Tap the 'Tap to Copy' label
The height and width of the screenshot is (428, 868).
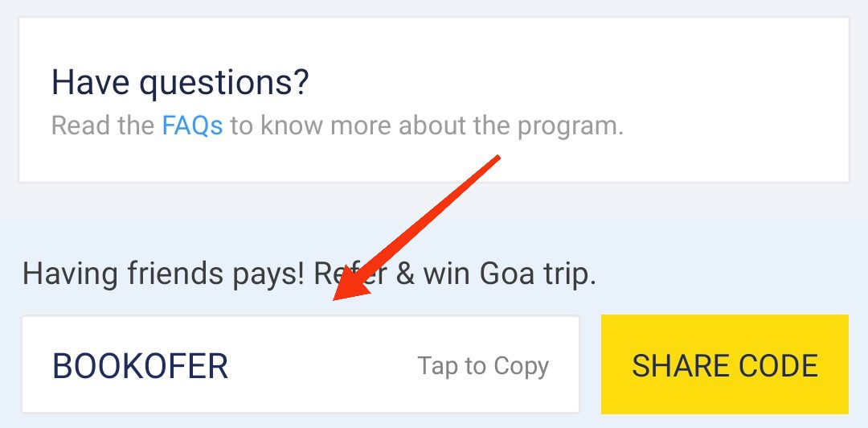[x=483, y=366]
